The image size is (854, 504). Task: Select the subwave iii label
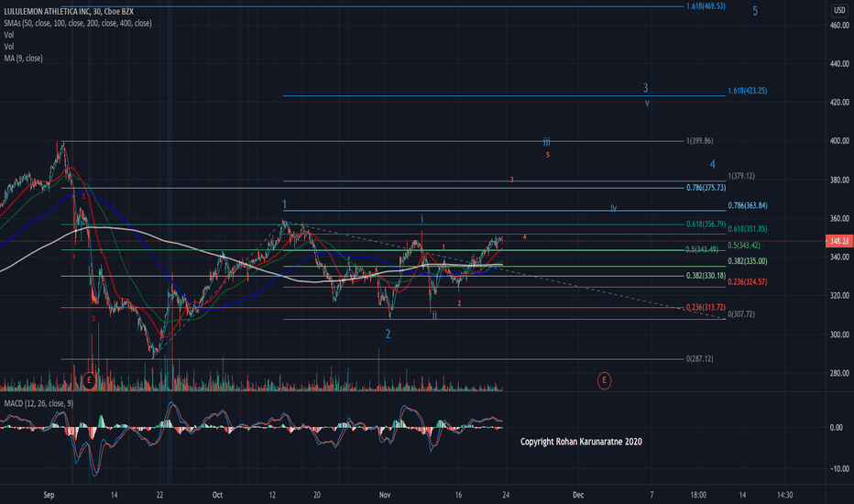(547, 142)
